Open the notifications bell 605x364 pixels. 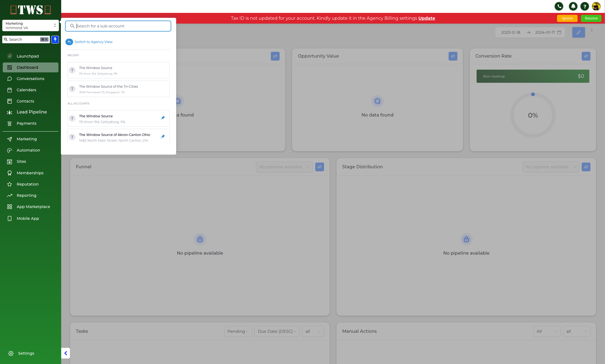(573, 6)
